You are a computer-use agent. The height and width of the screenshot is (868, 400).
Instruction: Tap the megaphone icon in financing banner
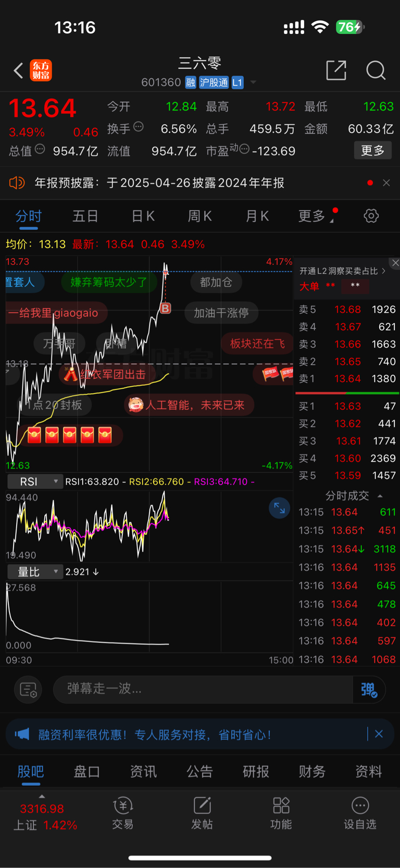[x=22, y=734]
